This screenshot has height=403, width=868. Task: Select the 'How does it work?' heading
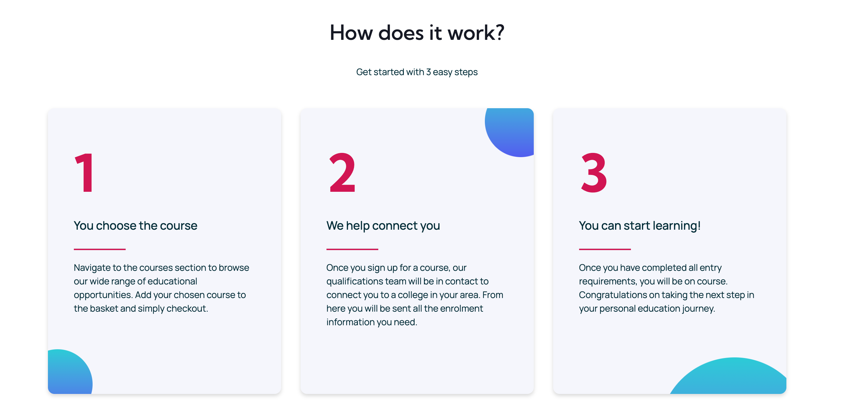tap(417, 33)
